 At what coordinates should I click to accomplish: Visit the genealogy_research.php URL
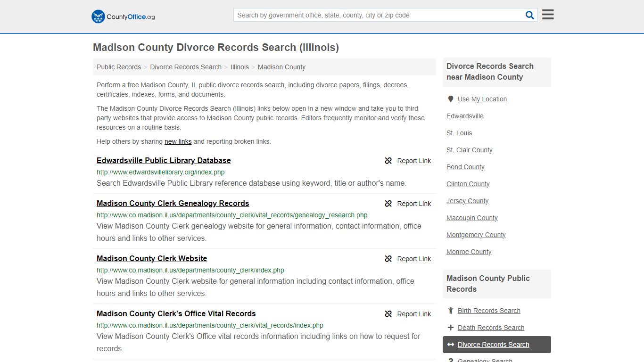point(232,215)
